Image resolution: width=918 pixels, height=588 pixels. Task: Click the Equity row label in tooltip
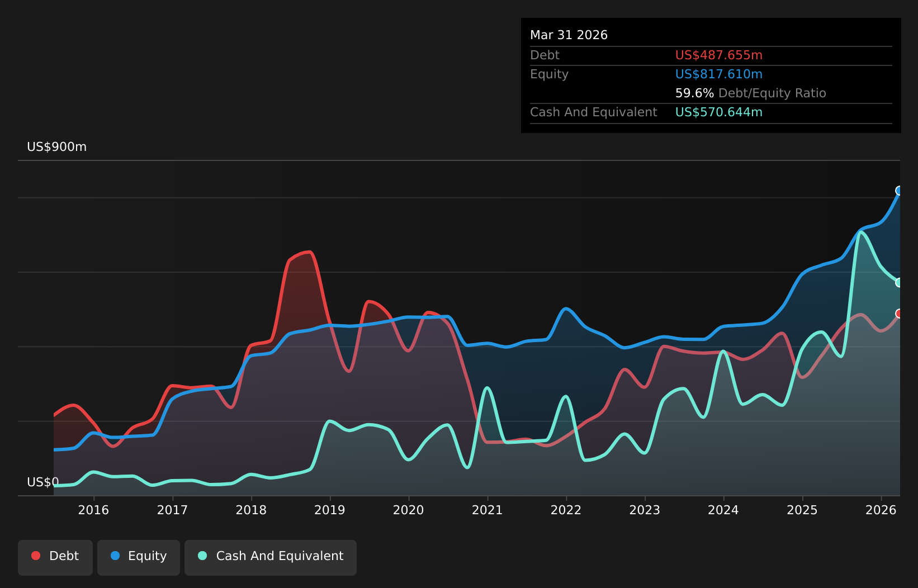pos(549,74)
